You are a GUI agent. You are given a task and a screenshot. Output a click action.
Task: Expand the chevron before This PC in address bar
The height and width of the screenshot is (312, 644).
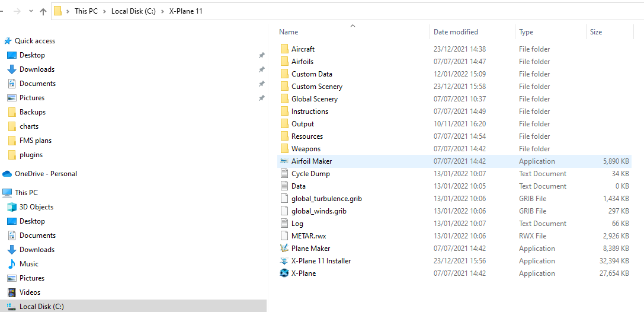pos(68,11)
